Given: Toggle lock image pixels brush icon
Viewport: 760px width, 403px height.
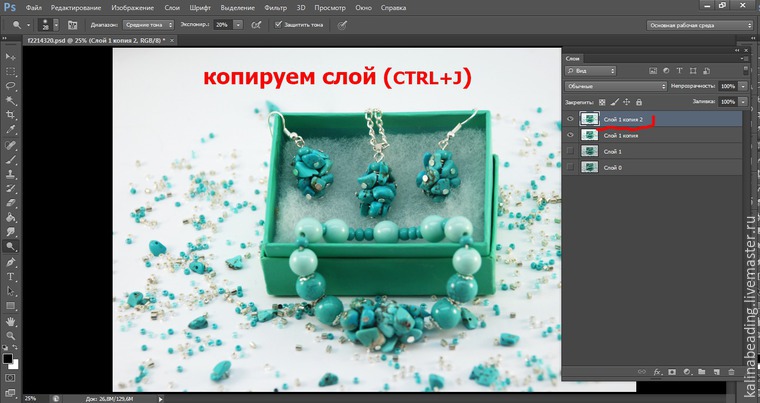Looking at the screenshot, I should (x=615, y=102).
